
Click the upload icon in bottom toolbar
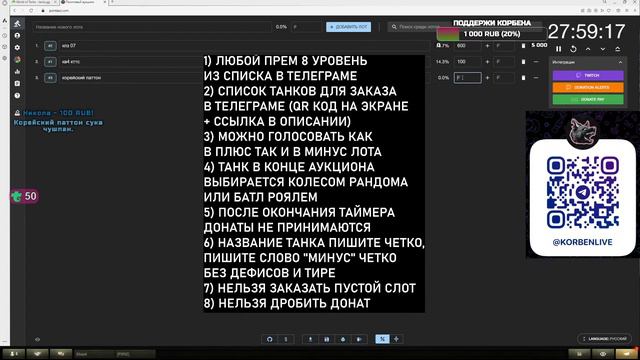click(310, 339)
